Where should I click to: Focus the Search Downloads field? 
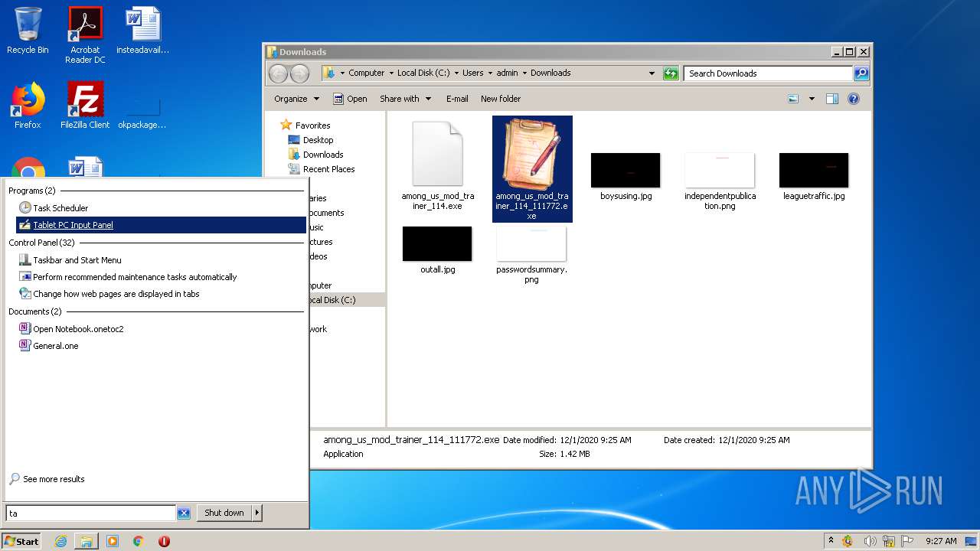tap(768, 73)
